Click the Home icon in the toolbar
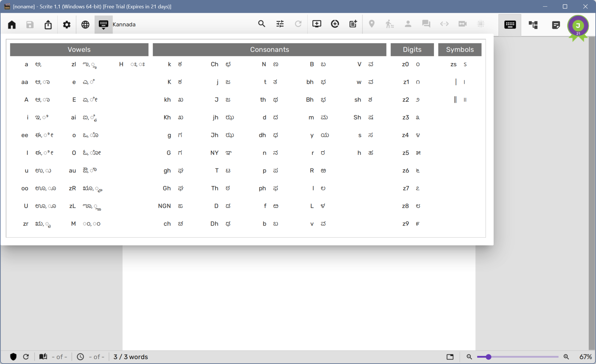 click(x=12, y=24)
